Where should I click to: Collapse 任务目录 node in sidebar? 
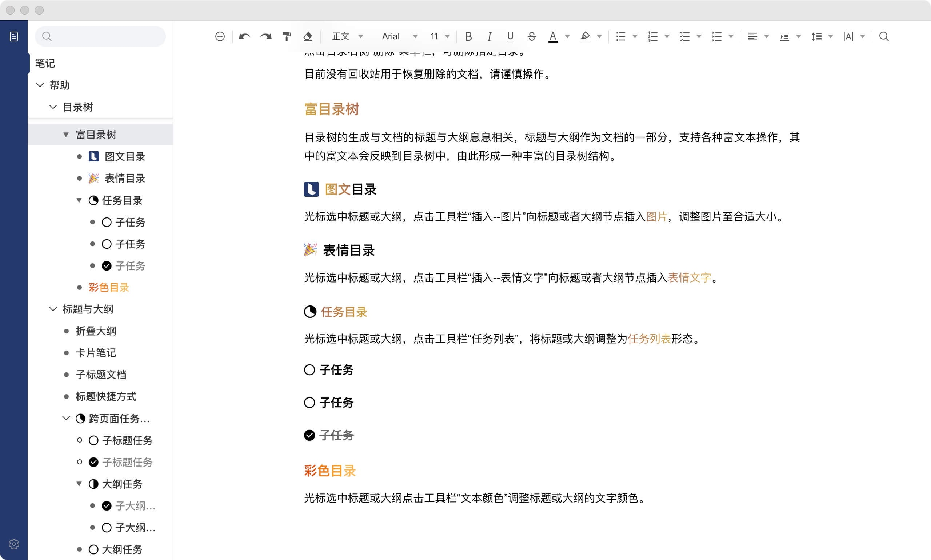click(79, 200)
